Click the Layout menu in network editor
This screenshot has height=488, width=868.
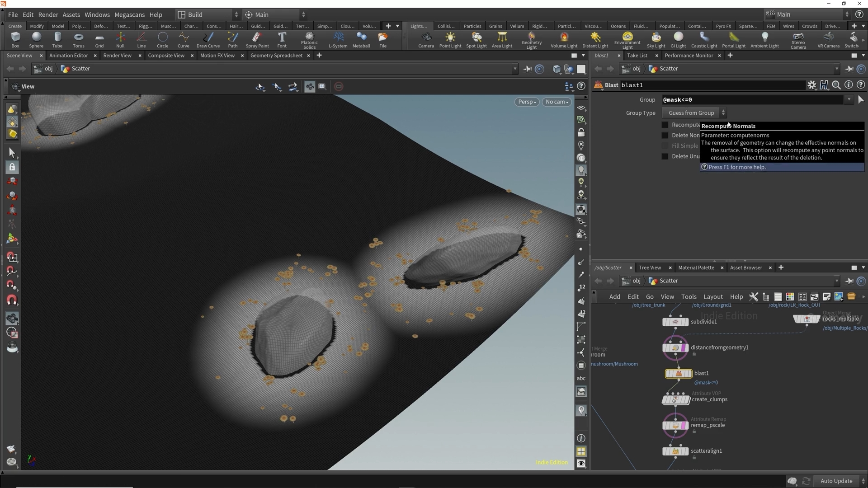pos(713,297)
